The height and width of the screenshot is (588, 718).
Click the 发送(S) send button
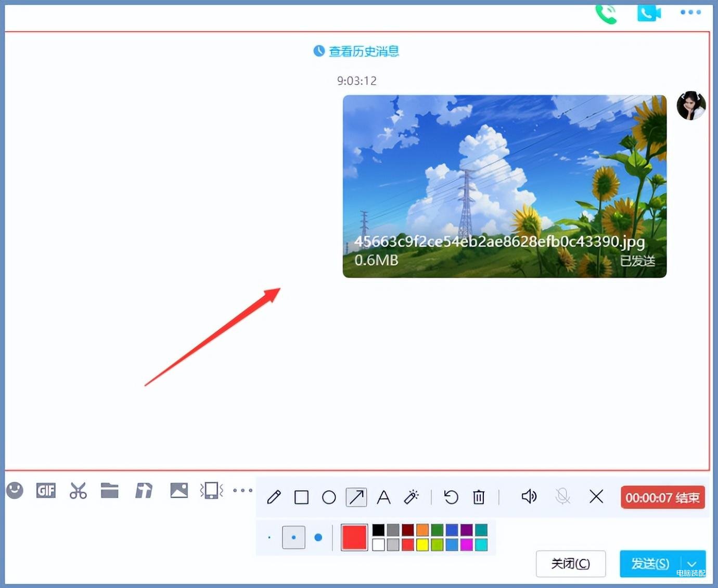pos(650,564)
